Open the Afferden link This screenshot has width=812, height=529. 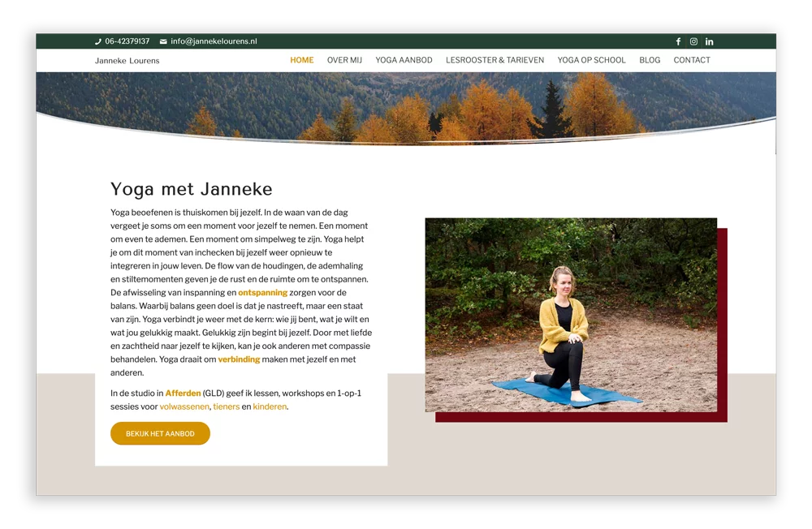(x=183, y=394)
